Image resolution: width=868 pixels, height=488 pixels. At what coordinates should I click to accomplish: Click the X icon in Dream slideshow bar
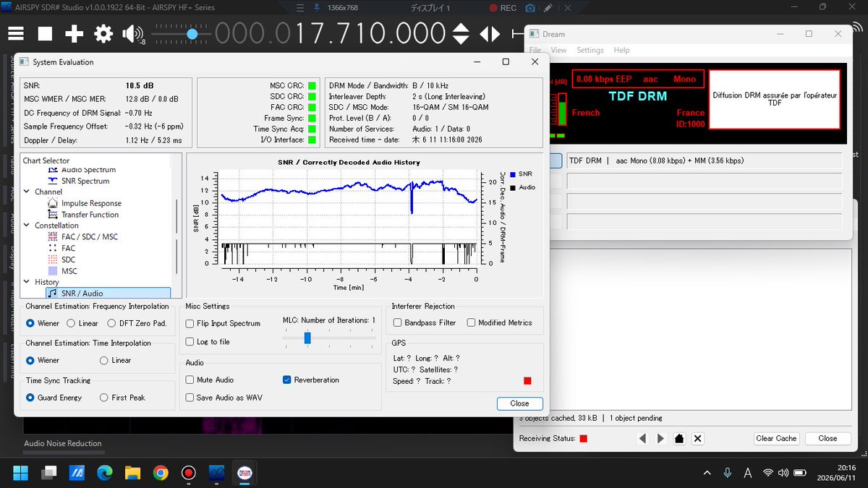point(698,438)
